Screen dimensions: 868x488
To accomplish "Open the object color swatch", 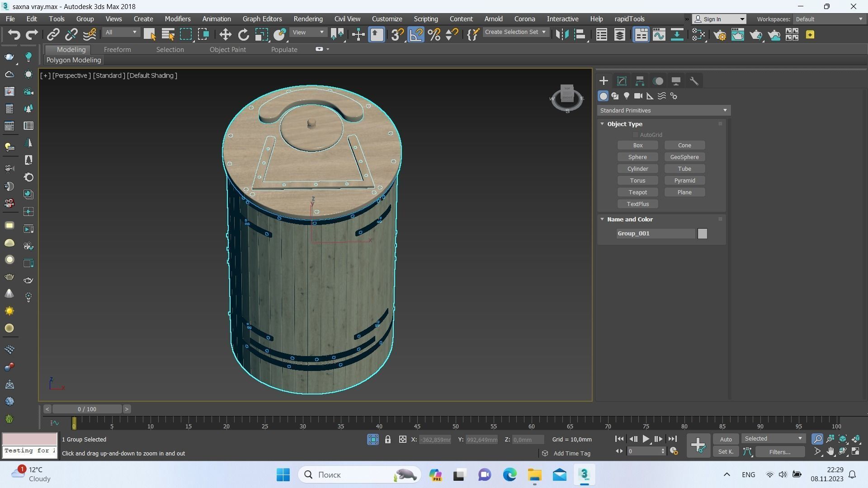I will point(702,234).
